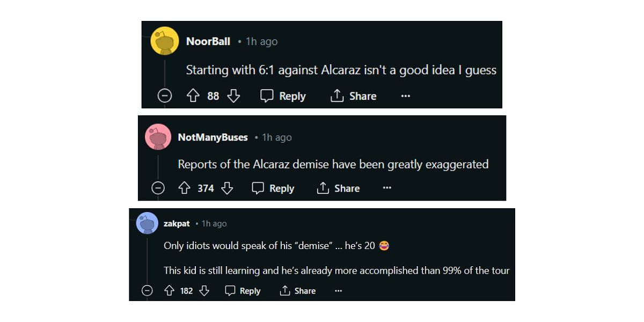Open zakpat's blue avatar
Screen dimensions: 644x322
click(147, 223)
